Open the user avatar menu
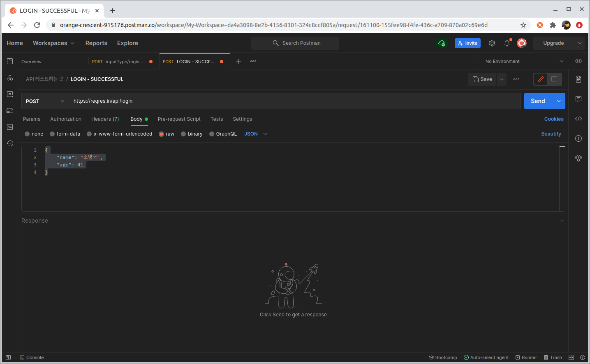 pyautogui.click(x=522, y=43)
